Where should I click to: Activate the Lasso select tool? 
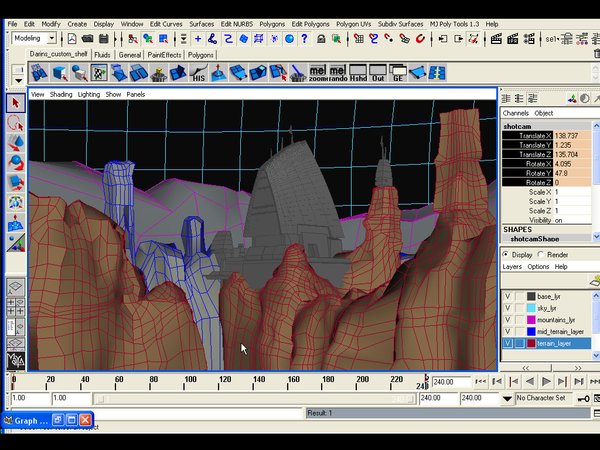[x=15, y=122]
